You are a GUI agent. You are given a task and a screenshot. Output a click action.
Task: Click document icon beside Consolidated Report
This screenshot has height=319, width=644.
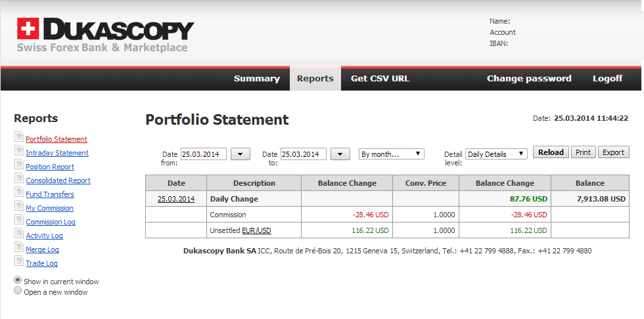coord(19,178)
